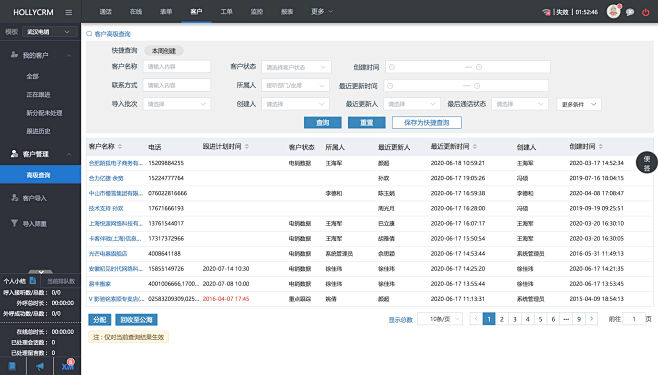Viewport: 658px width, 375px height.
Task: Click the 保存为快捷查询 button
Action: (x=427, y=122)
